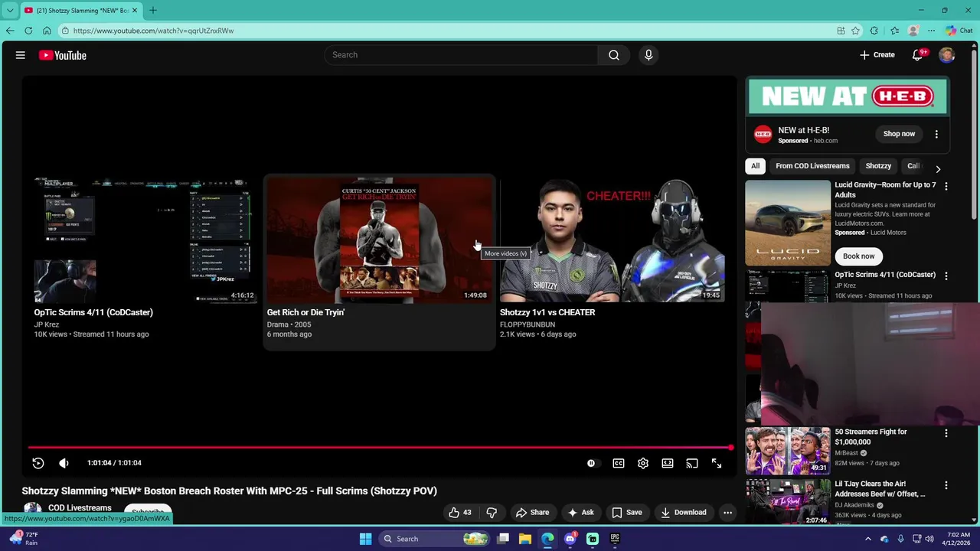Click Book now on Lucid ad
Viewport: 980px width, 551px height.
858,256
